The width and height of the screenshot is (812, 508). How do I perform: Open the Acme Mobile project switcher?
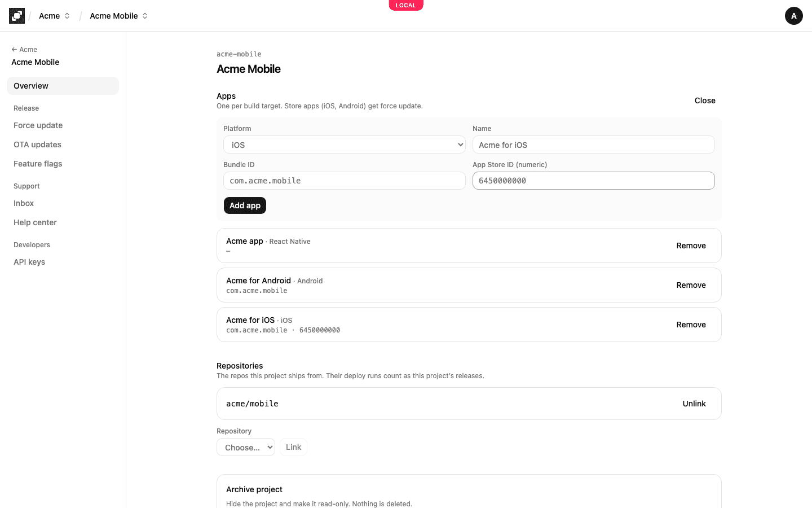(x=118, y=16)
